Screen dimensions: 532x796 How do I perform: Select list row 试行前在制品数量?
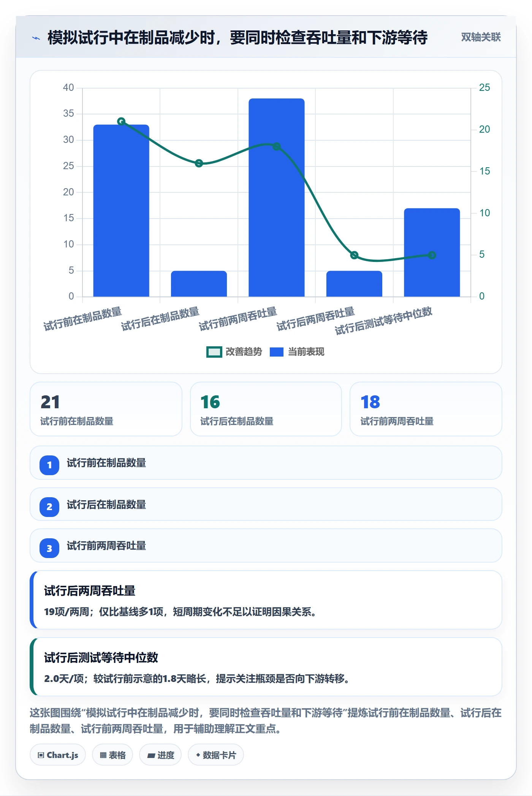(x=266, y=463)
